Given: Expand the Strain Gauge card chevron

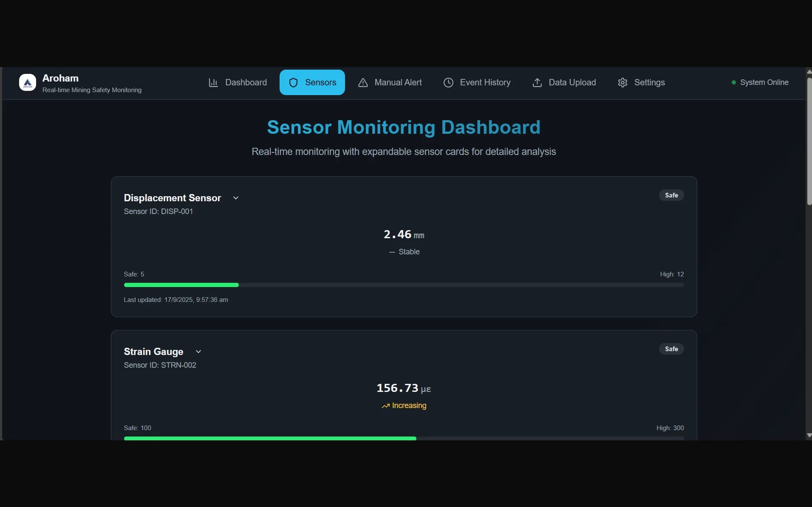Looking at the screenshot, I should click(198, 352).
